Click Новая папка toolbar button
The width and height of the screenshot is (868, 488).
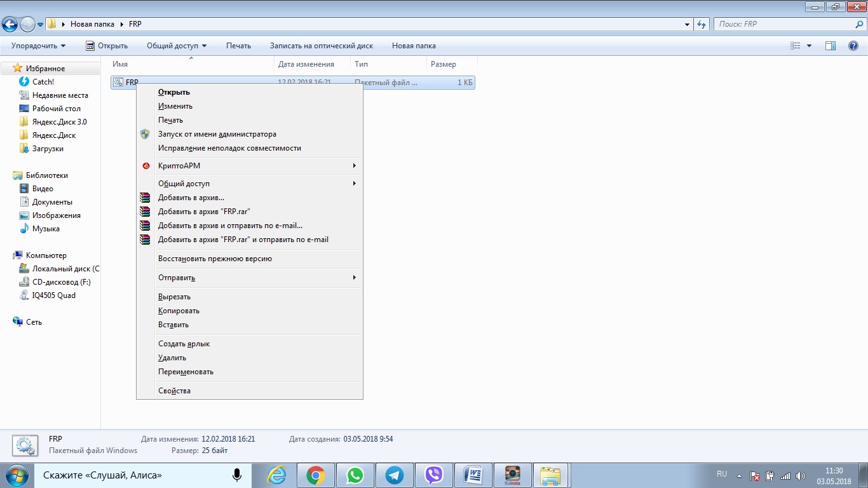point(414,46)
